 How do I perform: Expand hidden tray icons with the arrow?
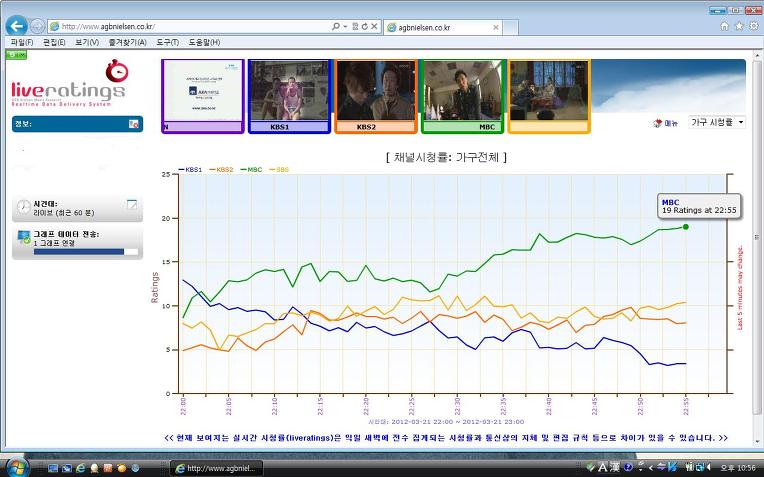650,468
